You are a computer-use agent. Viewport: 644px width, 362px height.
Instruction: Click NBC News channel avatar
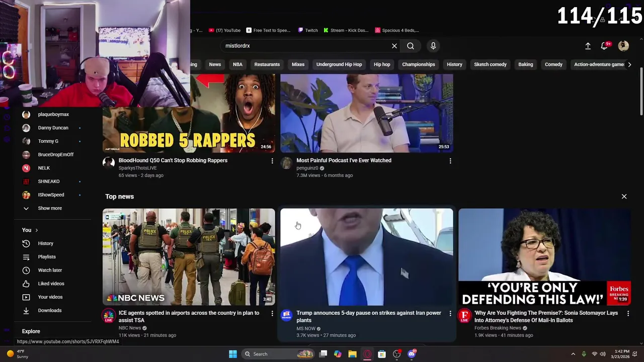click(x=109, y=316)
